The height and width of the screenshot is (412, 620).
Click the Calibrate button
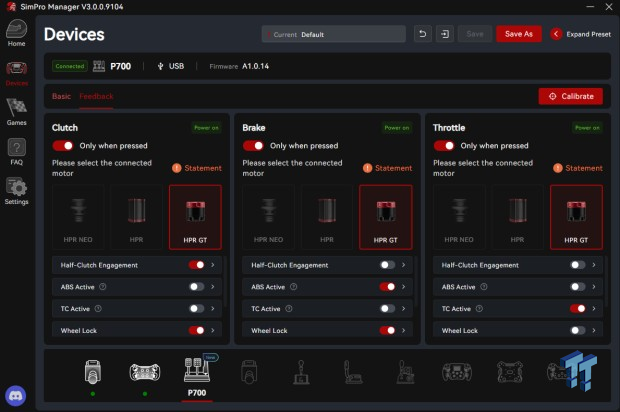click(x=571, y=96)
